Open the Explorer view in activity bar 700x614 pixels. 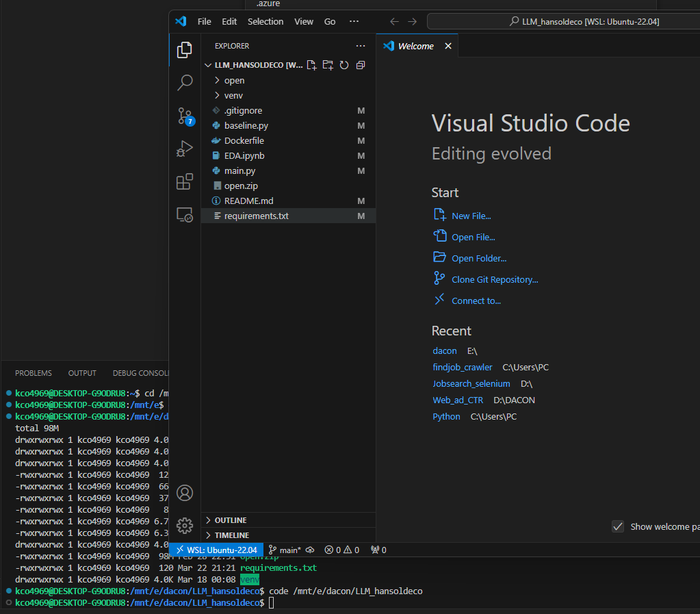pos(184,50)
